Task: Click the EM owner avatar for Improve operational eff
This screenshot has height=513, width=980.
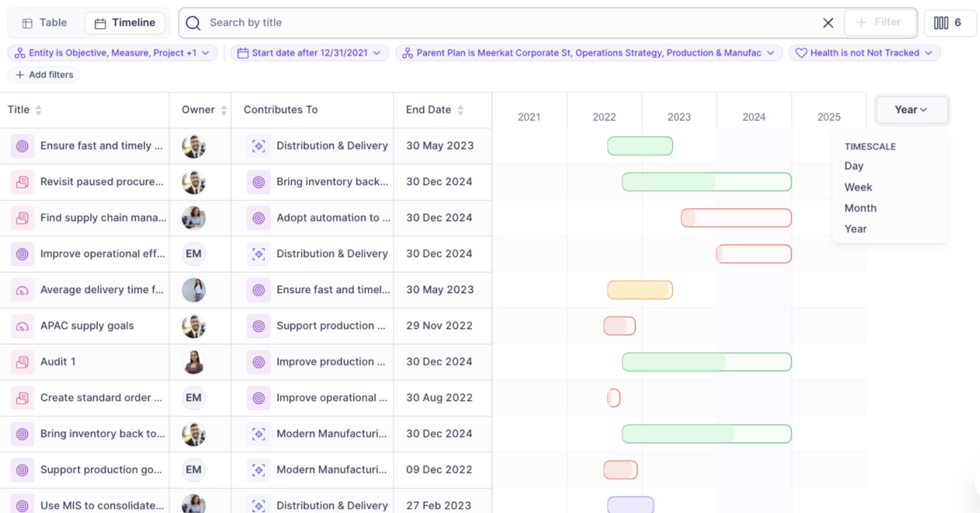Action: [193, 254]
